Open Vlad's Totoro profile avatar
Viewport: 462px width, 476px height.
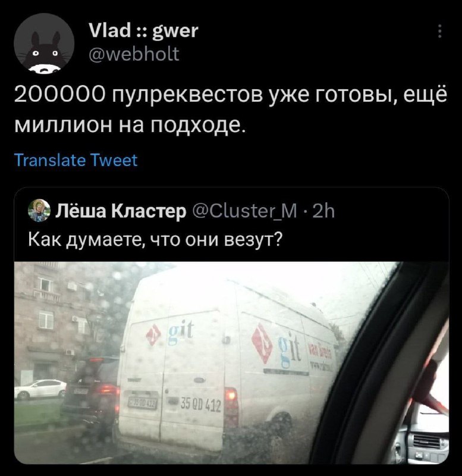point(44,43)
